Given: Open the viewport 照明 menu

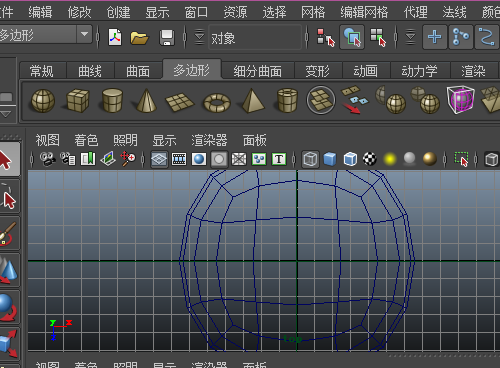Looking at the screenshot, I should click(125, 140).
